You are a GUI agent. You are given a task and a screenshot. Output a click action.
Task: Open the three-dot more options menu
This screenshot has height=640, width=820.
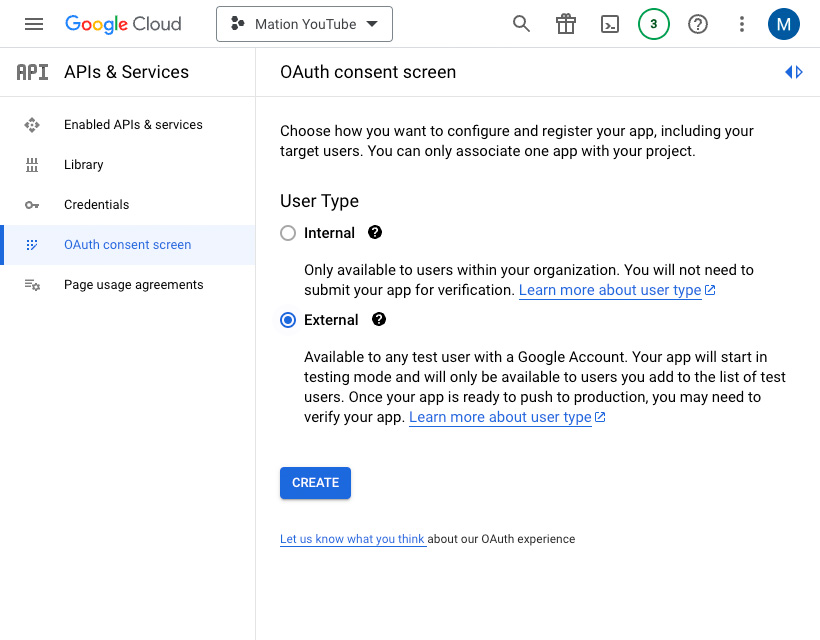[x=742, y=24]
